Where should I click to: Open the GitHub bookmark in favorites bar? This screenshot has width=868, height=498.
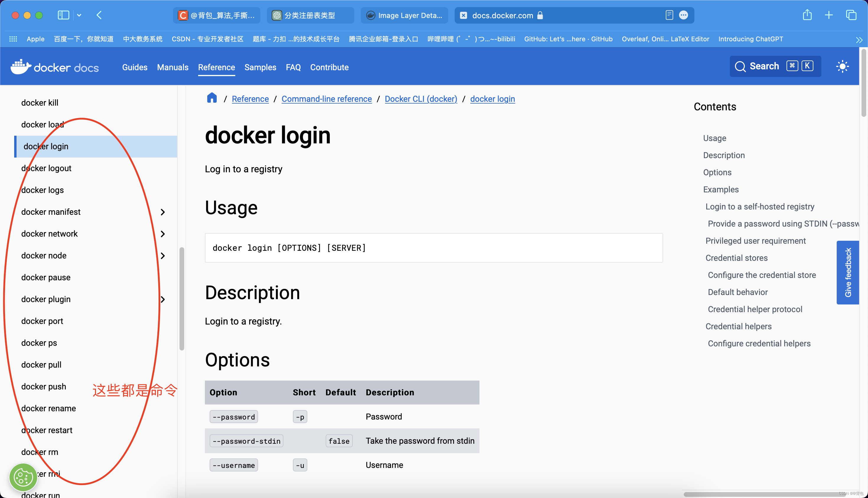[568, 39]
